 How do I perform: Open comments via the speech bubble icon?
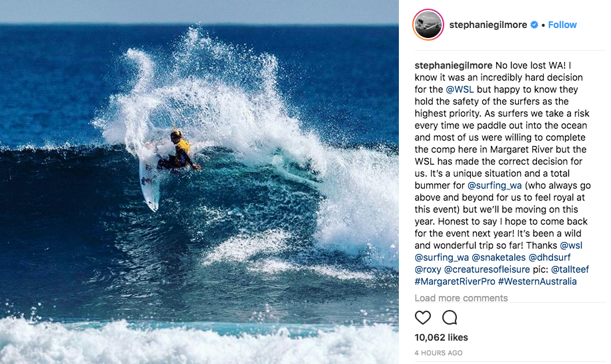tap(450, 318)
